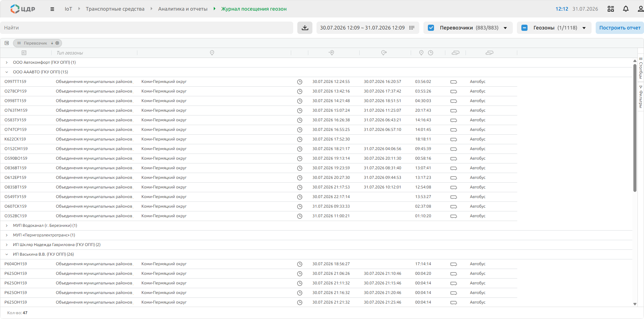Open the Геозоны dropdown arrow
The width and height of the screenshot is (644, 319).
tap(584, 28)
